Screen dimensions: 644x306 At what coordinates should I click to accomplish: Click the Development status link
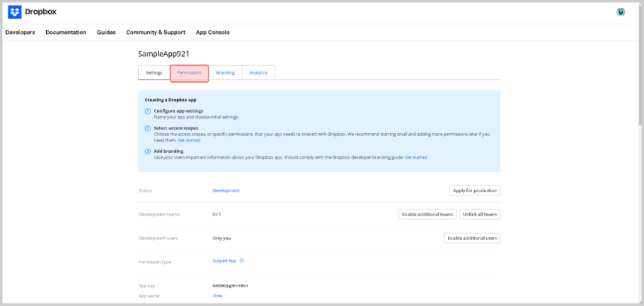click(x=226, y=190)
